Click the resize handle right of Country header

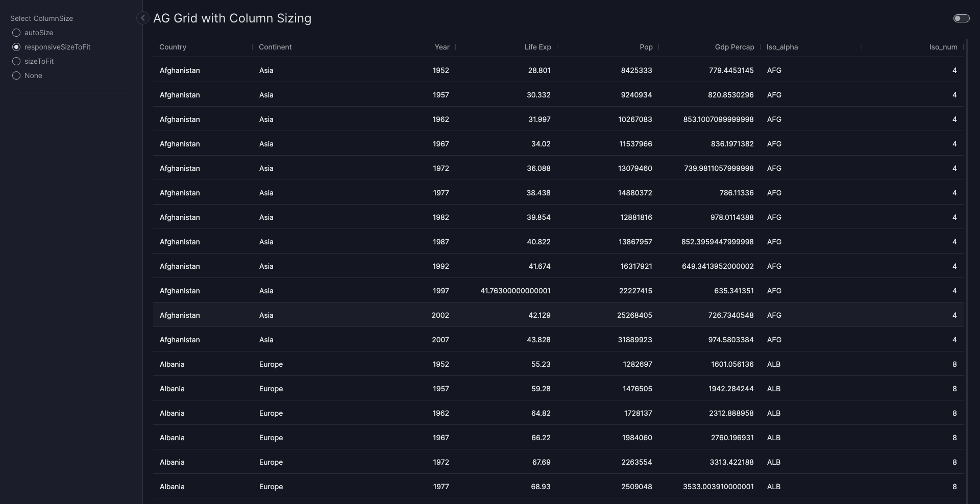point(252,47)
